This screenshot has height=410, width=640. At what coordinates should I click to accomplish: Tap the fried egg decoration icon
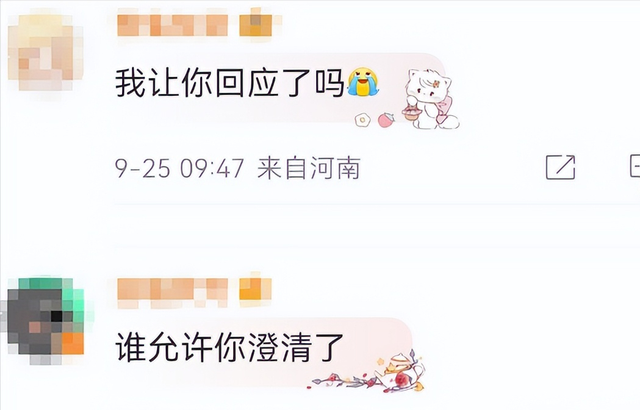tap(362, 120)
